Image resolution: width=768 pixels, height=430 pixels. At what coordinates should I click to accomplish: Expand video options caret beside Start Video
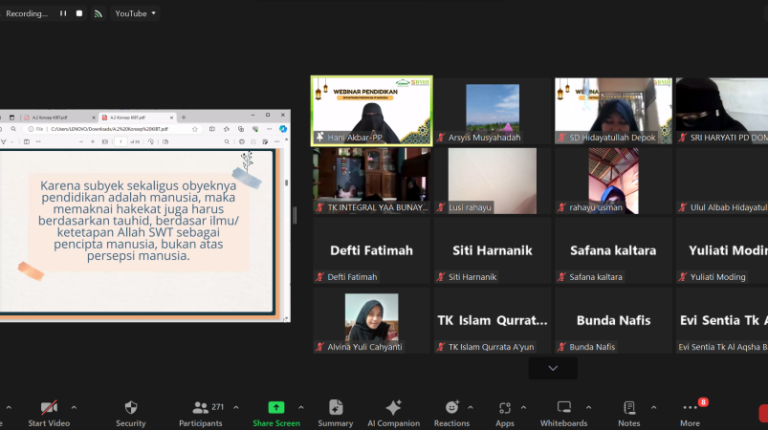coord(73,407)
